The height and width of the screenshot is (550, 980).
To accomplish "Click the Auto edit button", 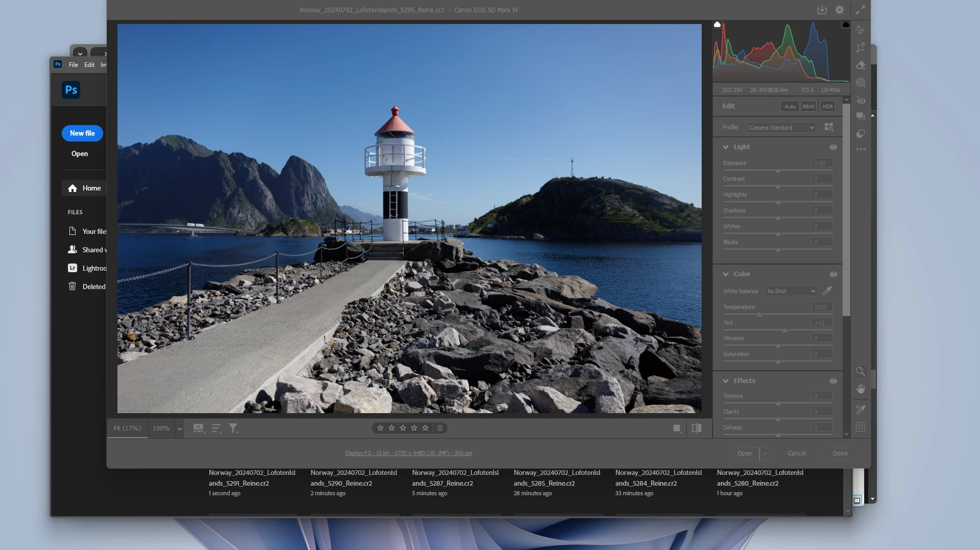I will coord(790,106).
